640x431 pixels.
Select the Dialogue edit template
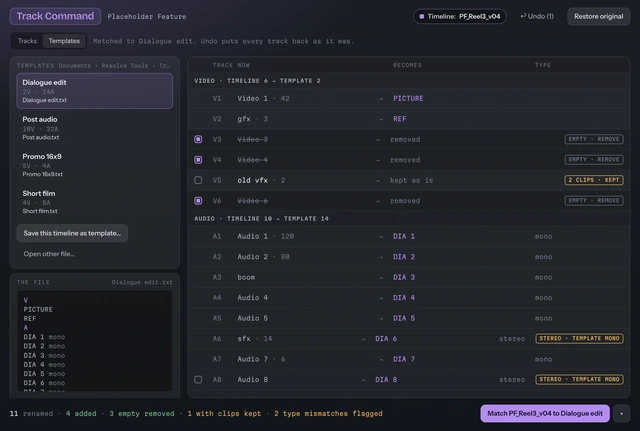tap(95, 91)
